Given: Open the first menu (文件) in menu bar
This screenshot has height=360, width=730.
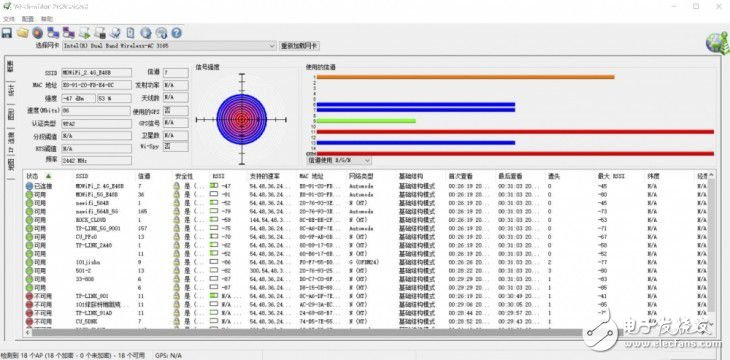Looking at the screenshot, I should [9, 19].
